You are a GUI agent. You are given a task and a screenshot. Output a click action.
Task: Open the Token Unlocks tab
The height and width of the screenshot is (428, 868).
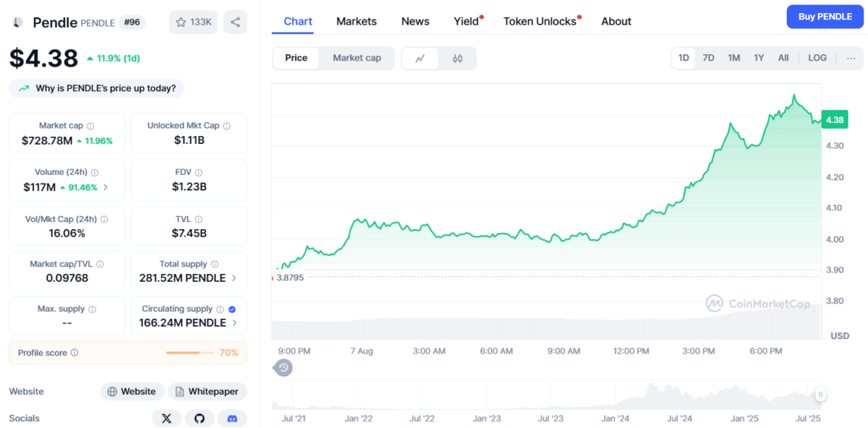click(540, 21)
